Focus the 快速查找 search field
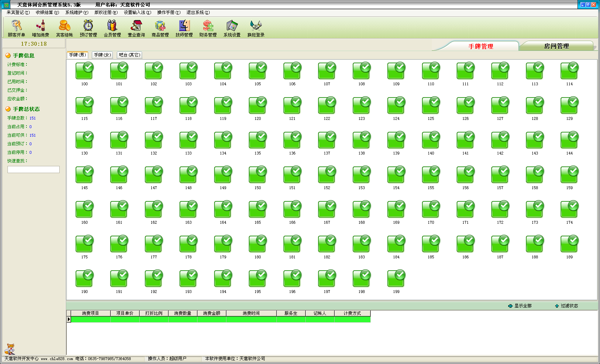 pyautogui.click(x=34, y=170)
